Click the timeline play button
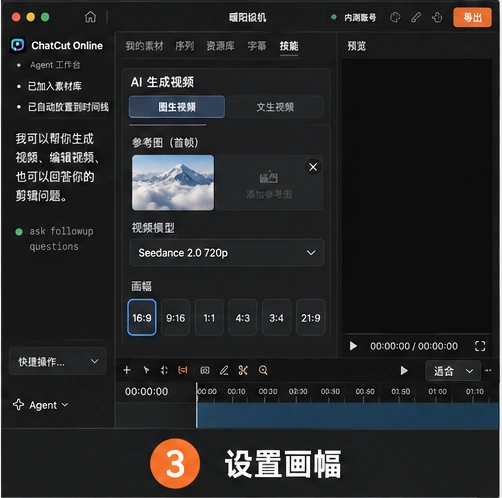The image size is (502, 498). pyautogui.click(x=404, y=371)
